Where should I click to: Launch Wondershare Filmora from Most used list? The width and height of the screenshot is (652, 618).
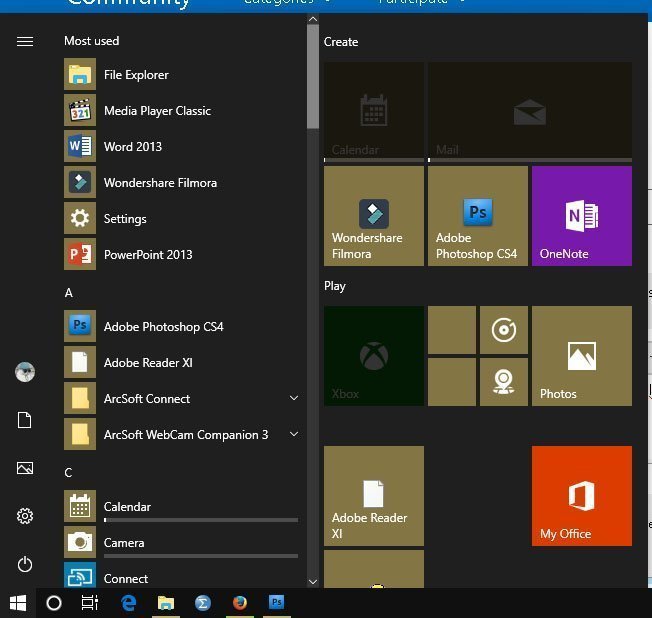[181, 183]
